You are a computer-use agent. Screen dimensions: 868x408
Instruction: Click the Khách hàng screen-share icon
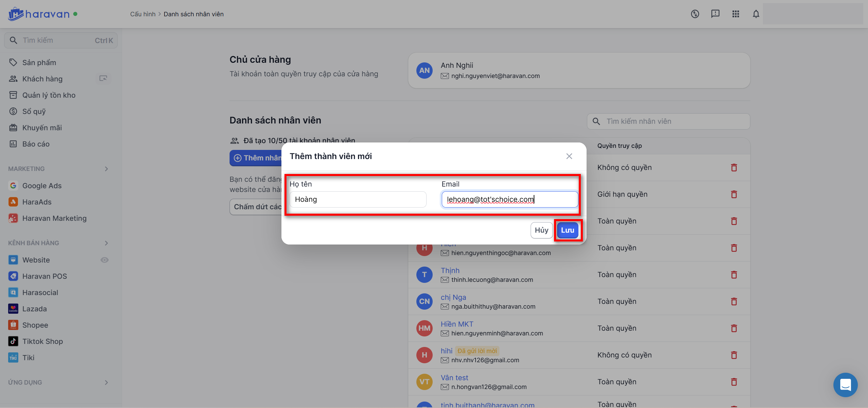pyautogui.click(x=103, y=79)
